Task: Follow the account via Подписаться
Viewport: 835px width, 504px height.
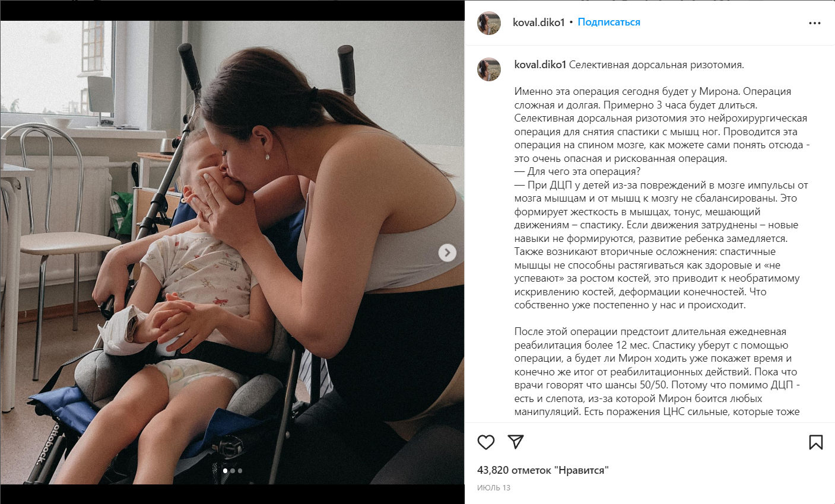Action: tap(609, 22)
